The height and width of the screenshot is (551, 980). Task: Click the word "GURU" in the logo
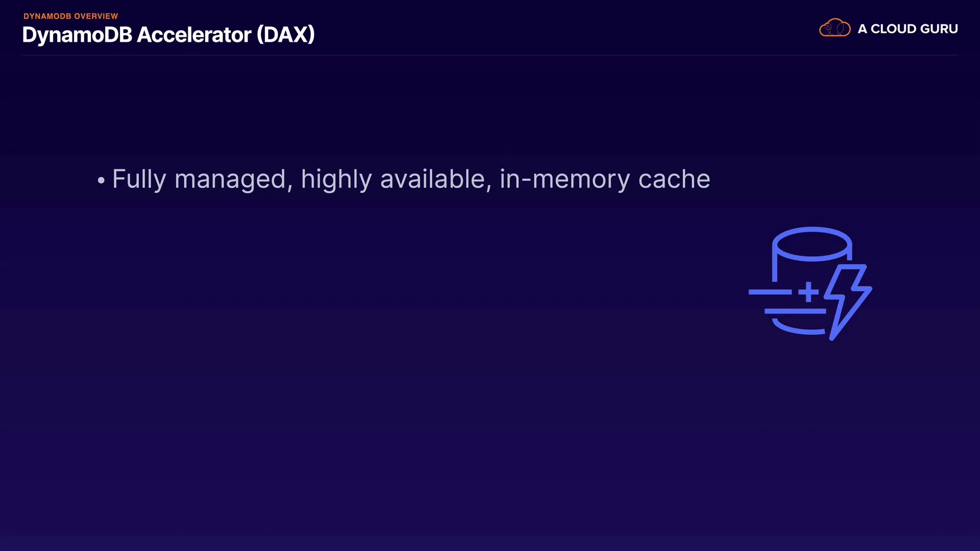pyautogui.click(x=939, y=29)
